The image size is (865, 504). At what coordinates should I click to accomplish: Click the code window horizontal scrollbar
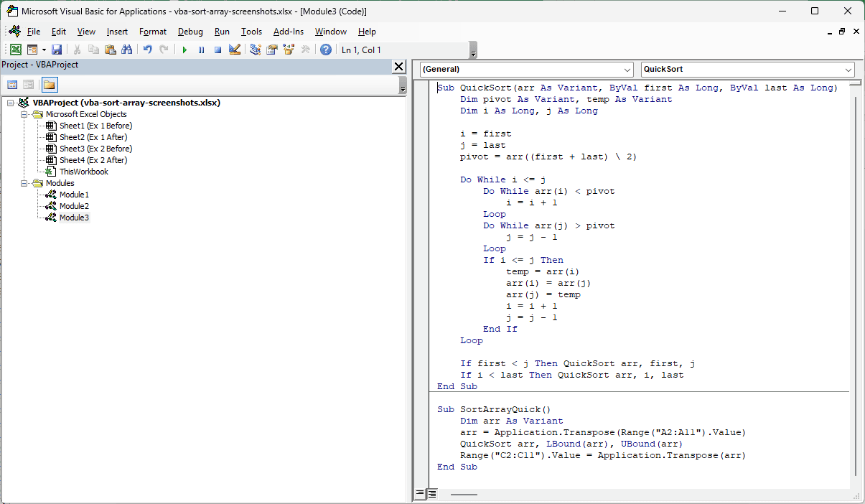(x=464, y=494)
